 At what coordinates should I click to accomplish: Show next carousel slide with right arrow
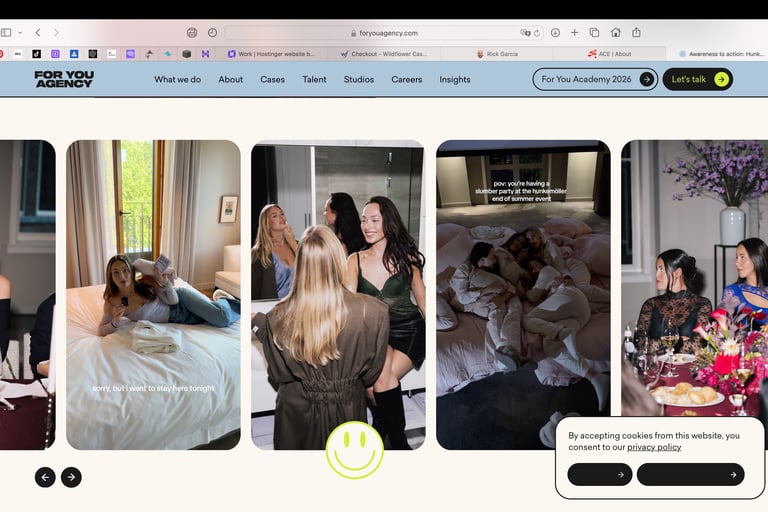(x=72, y=477)
